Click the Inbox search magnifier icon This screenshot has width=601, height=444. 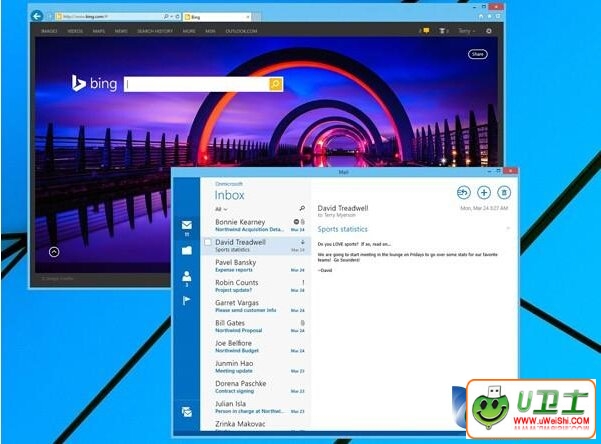302,208
